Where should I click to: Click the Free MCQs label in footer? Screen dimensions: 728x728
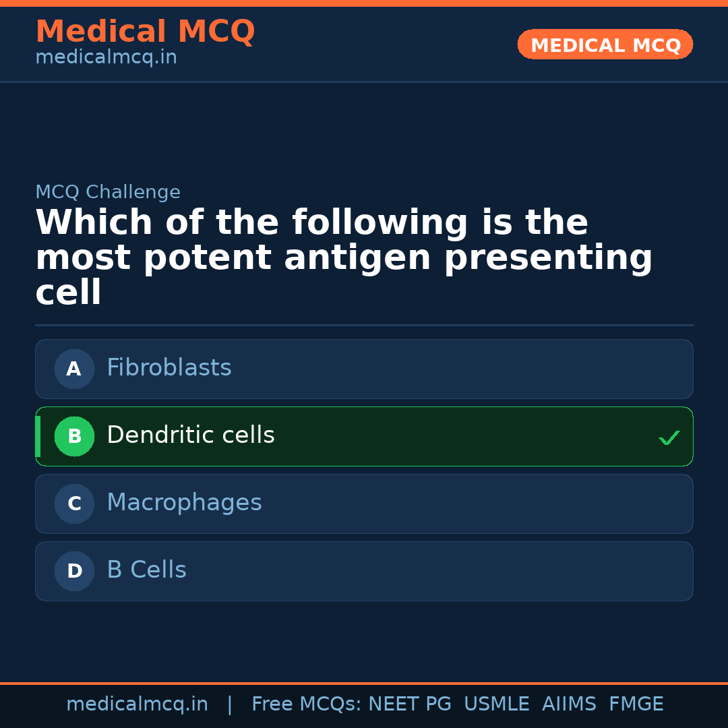[x=307, y=704]
